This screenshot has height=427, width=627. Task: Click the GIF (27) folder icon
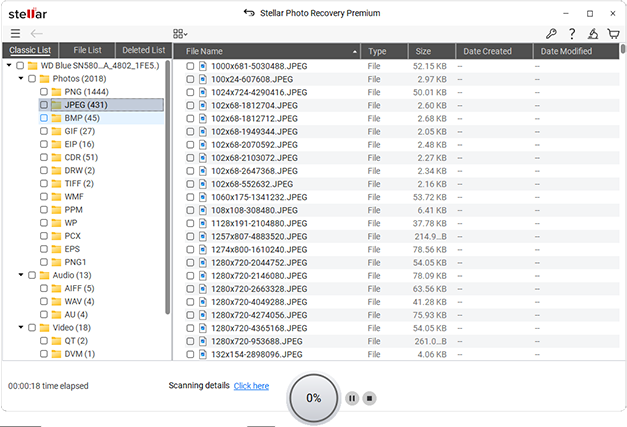(x=56, y=131)
